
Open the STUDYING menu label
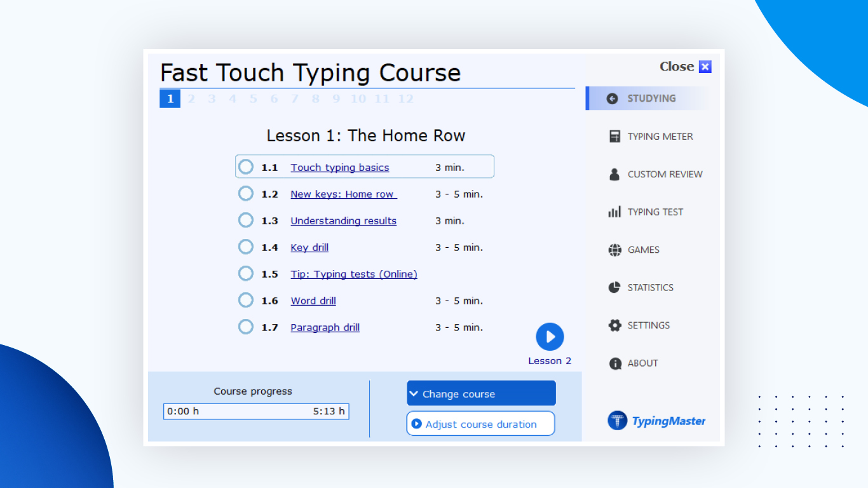coord(651,98)
